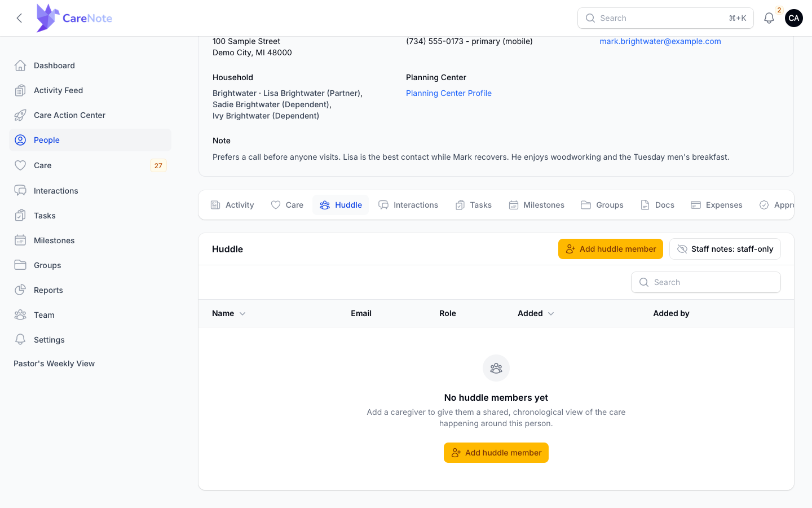Select People in the sidebar
The image size is (812, 508).
tap(90, 140)
